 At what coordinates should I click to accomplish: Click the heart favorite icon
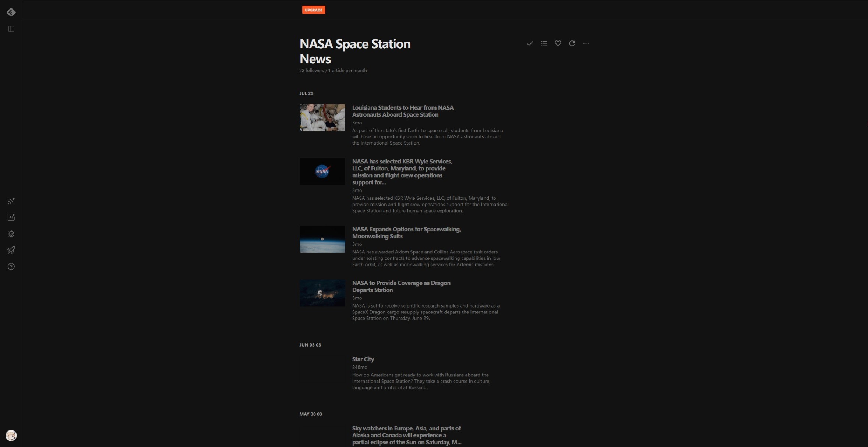tap(558, 43)
